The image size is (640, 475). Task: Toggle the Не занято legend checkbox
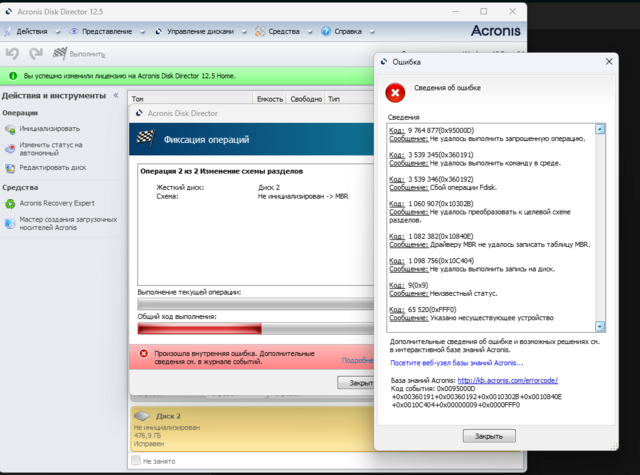point(136,460)
